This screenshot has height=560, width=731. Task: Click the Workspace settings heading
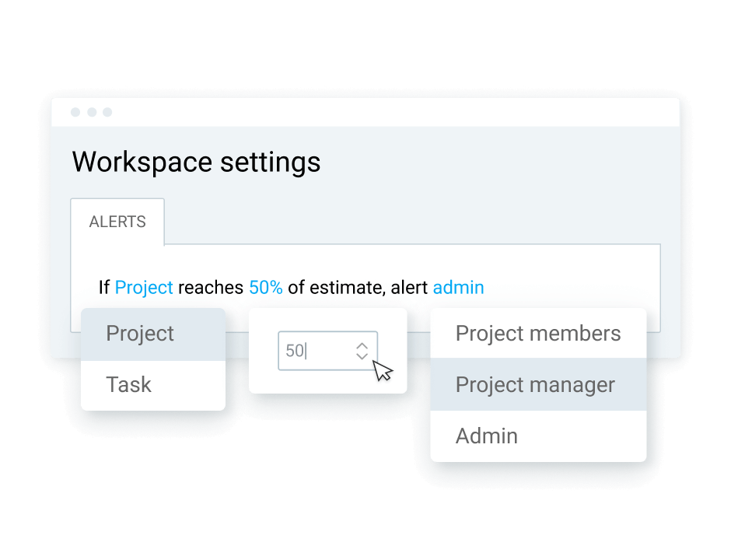point(196,162)
